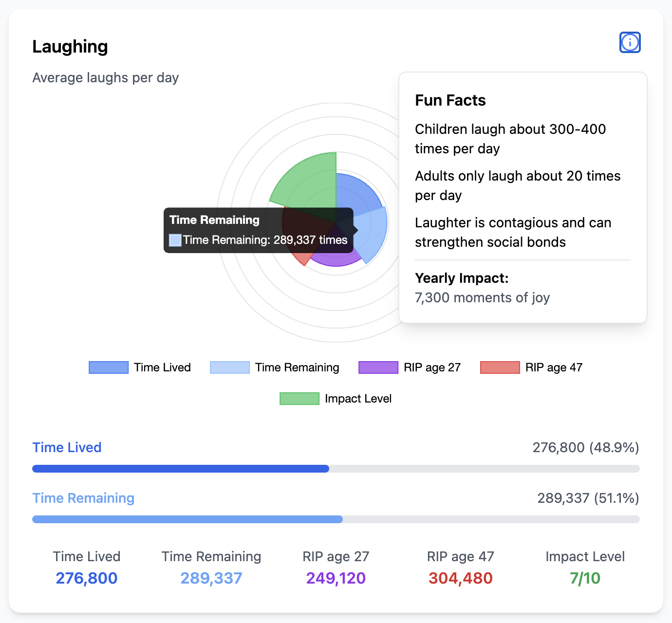Toggle Impact Level legend label

(358, 399)
